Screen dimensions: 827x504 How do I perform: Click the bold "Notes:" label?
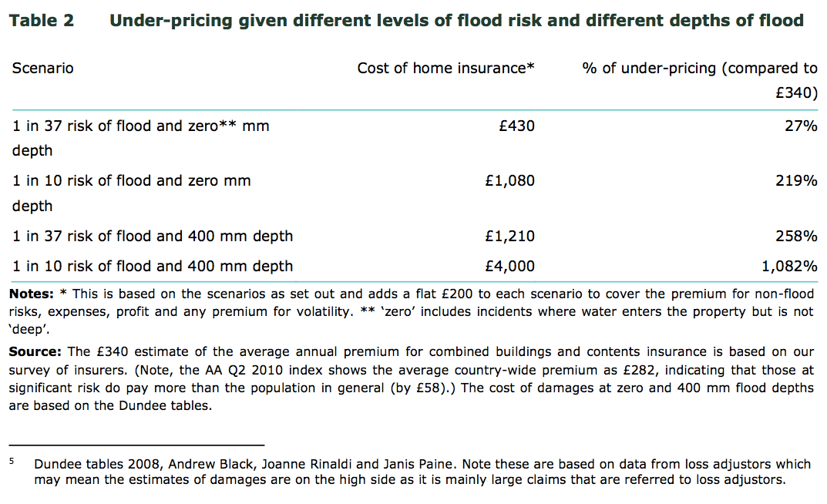tap(32, 294)
